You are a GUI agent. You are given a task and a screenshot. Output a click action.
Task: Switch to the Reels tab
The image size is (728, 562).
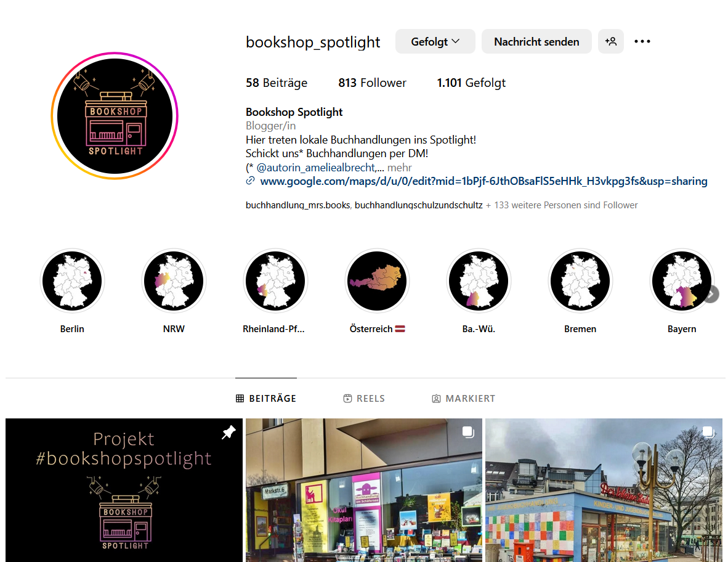[364, 399]
